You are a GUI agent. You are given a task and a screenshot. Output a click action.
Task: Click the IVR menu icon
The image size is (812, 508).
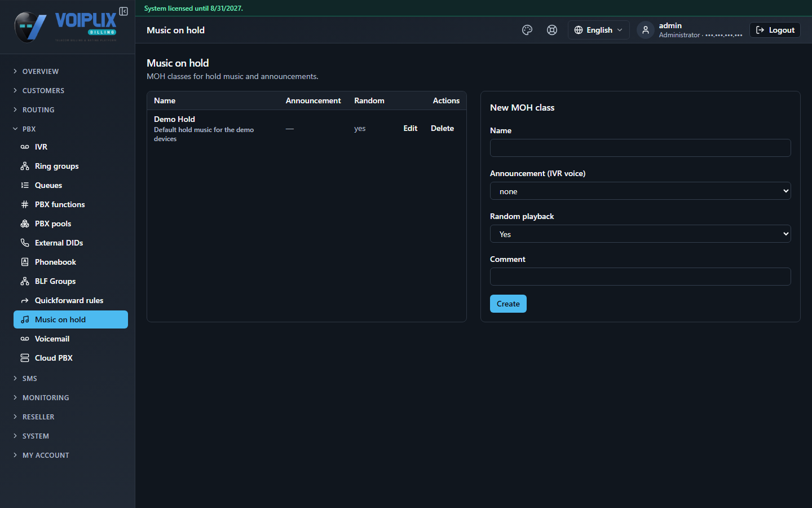point(25,147)
